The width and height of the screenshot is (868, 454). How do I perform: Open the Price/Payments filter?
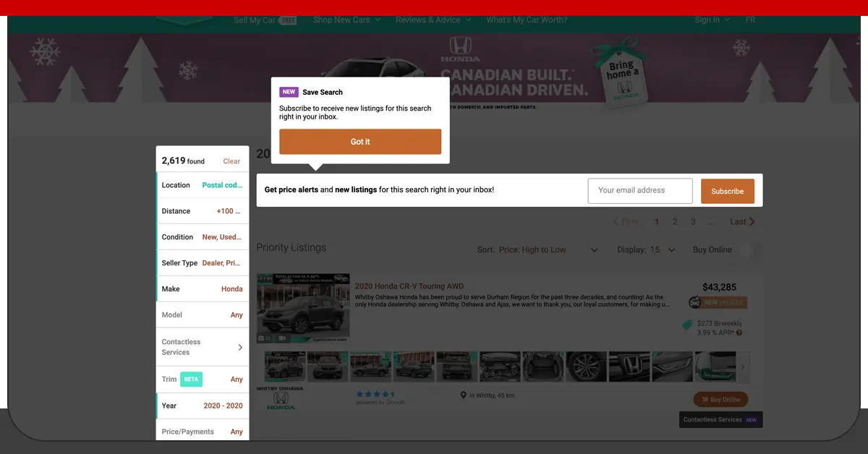click(x=203, y=432)
